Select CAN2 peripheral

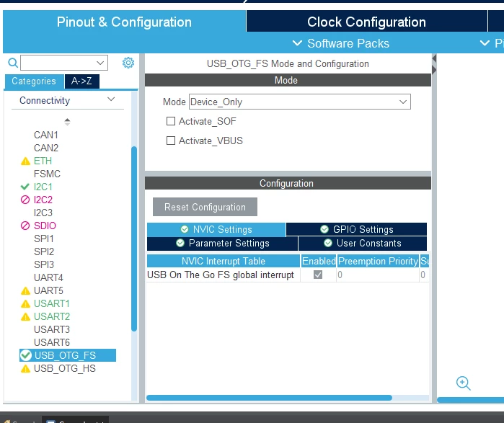coord(46,148)
